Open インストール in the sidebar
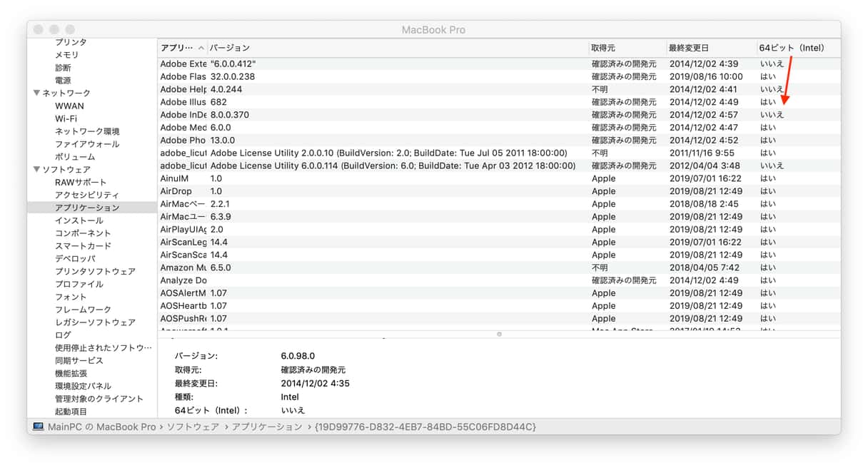868x468 pixels. click(79, 220)
